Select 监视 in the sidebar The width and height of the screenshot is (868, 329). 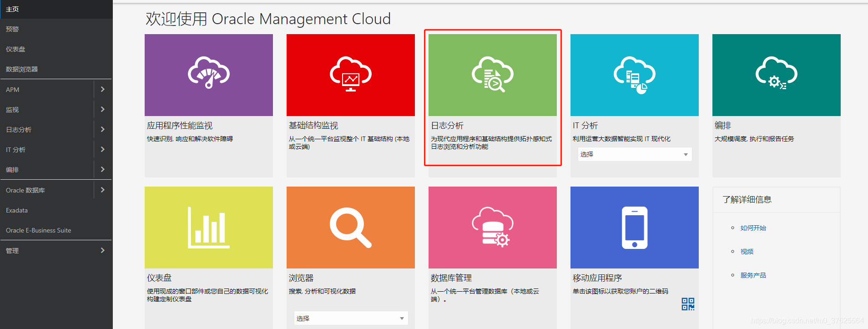pyautogui.click(x=12, y=110)
